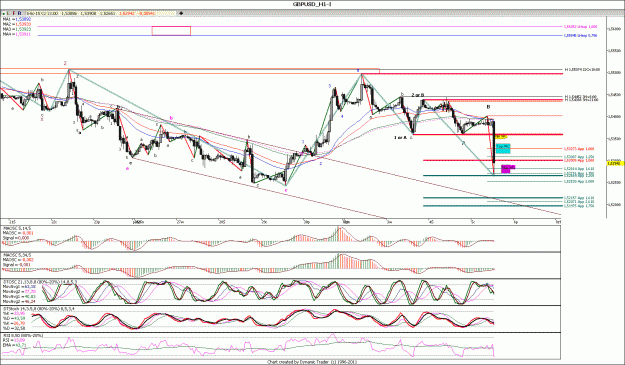Select the cyan price target box

503,148
